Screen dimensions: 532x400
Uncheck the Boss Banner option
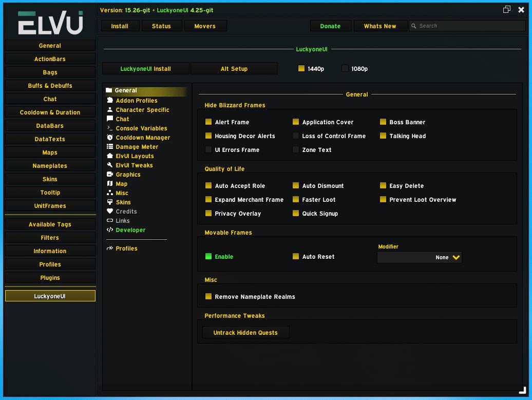tap(383, 122)
